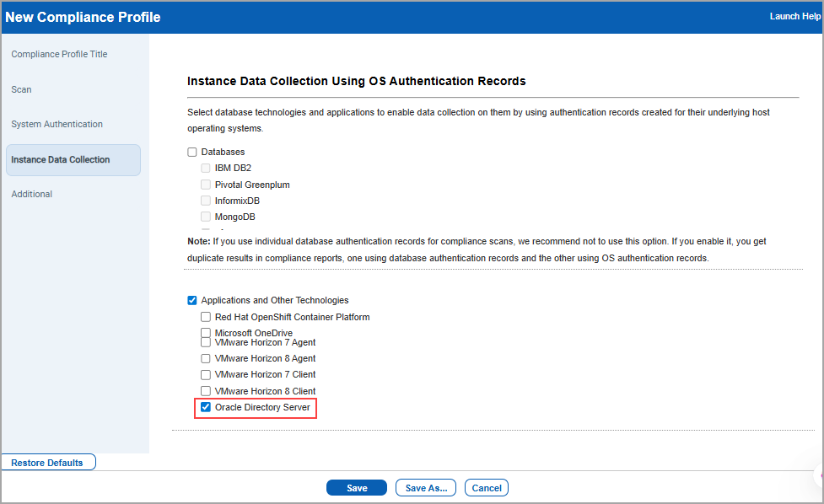The width and height of the screenshot is (824, 504).
Task: Switch to the Compliance Profile Title section
Action: click(x=58, y=54)
